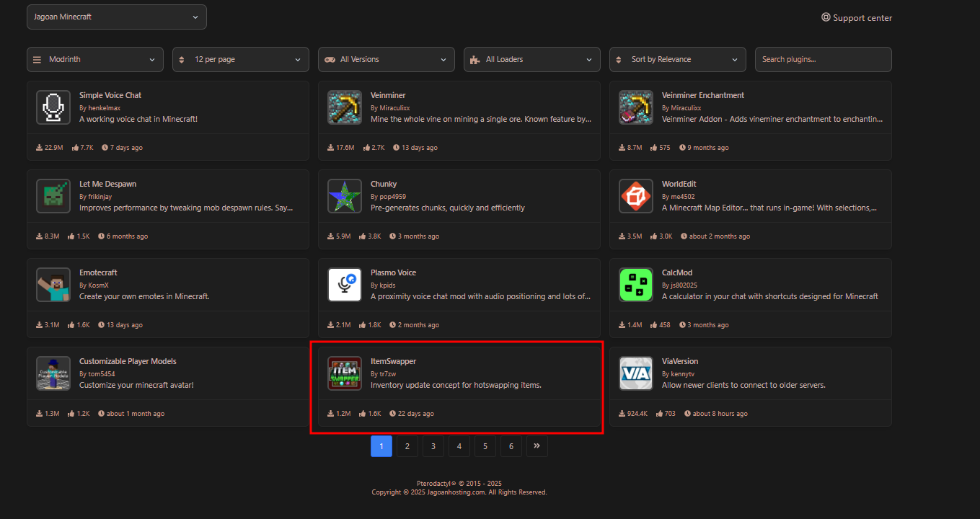Select the Emotecraft plugin title
The width and height of the screenshot is (980, 519).
(98, 272)
